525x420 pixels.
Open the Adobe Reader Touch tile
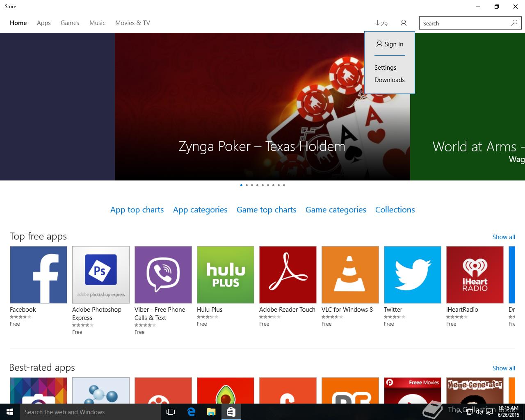(x=288, y=275)
